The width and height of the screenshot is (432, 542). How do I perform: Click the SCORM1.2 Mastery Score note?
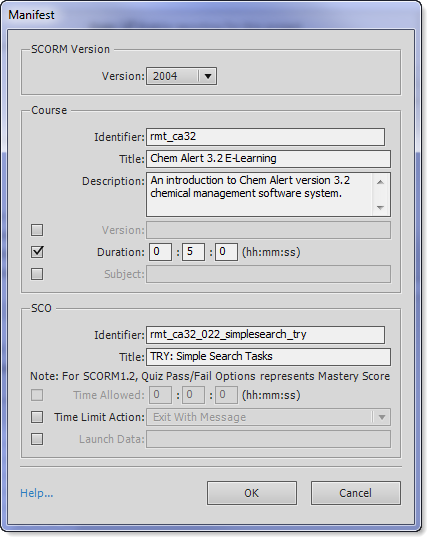point(210,376)
